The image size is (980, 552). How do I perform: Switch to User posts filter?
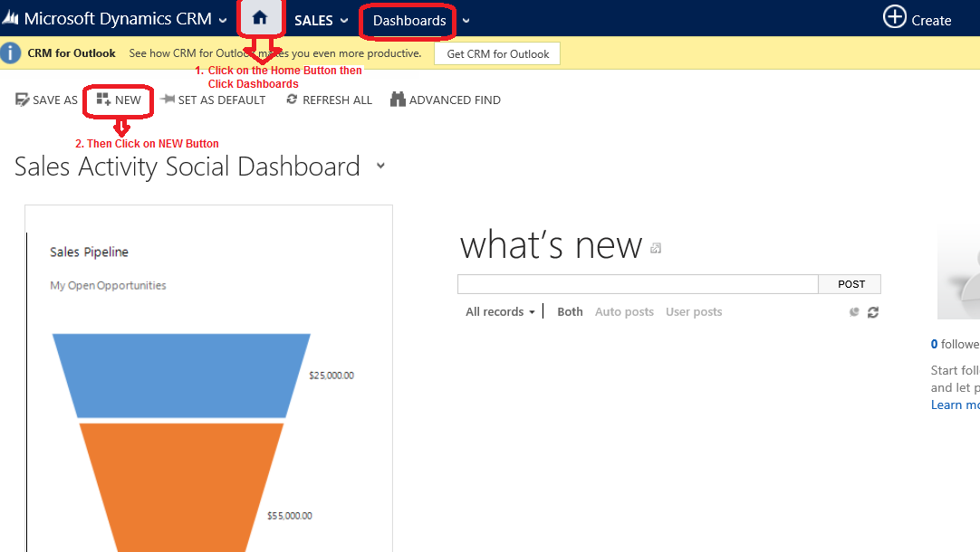694,311
